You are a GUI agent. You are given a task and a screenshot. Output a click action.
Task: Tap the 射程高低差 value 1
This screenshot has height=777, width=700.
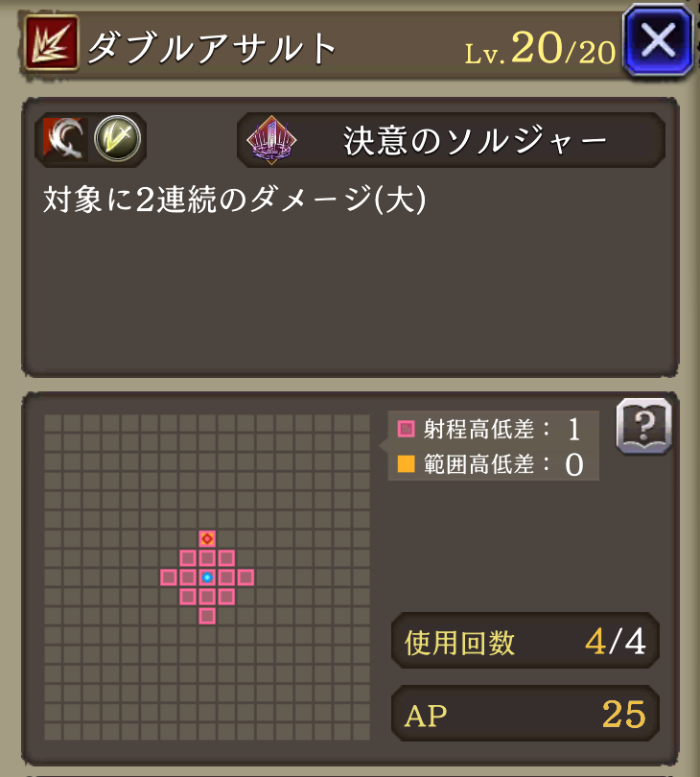(574, 429)
